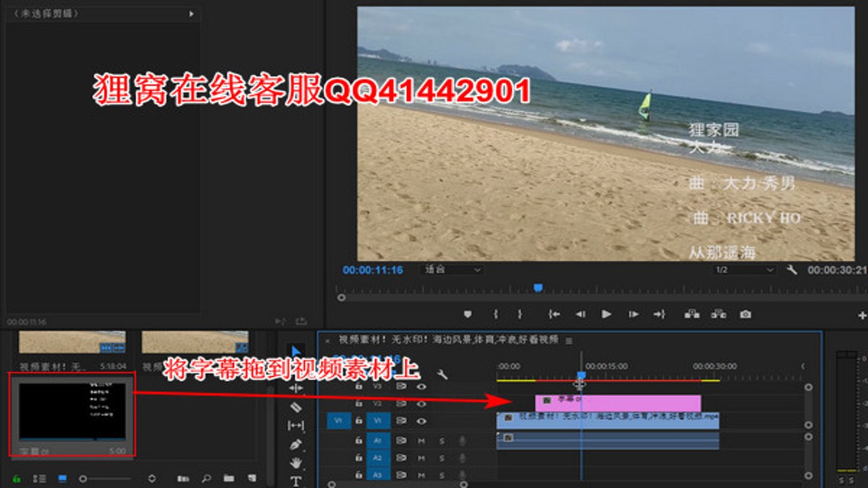Select the Pen tool
The width and height of the screenshot is (868, 488).
click(296, 445)
